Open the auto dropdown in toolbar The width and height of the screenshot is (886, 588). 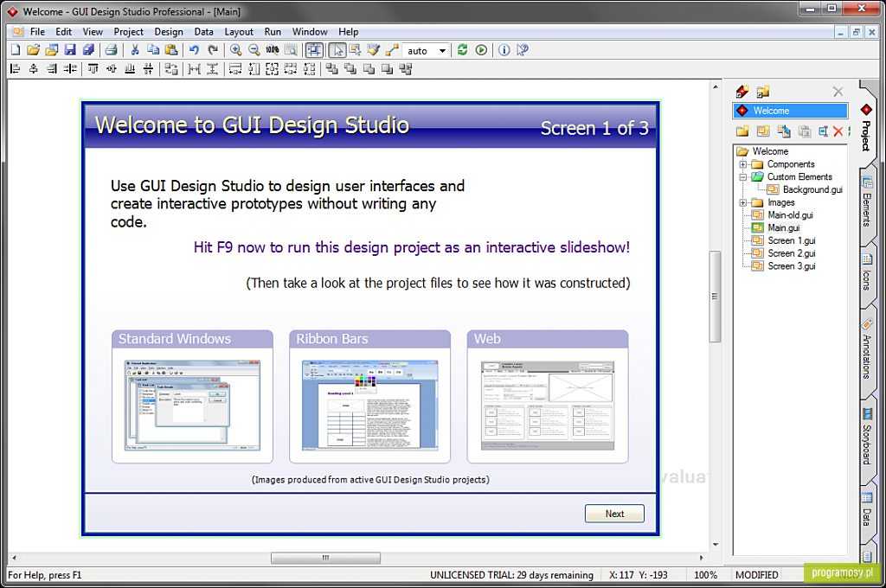click(x=442, y=51)
